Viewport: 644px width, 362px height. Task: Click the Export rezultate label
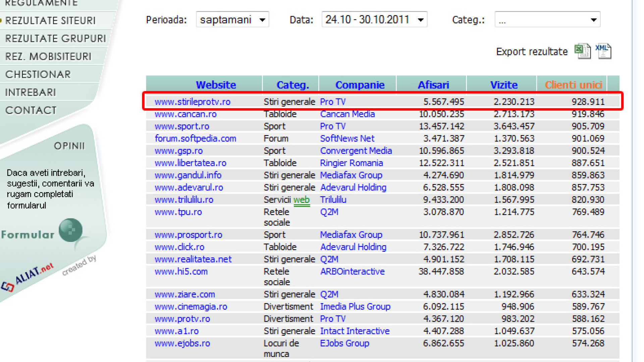[x=532, y=51]
